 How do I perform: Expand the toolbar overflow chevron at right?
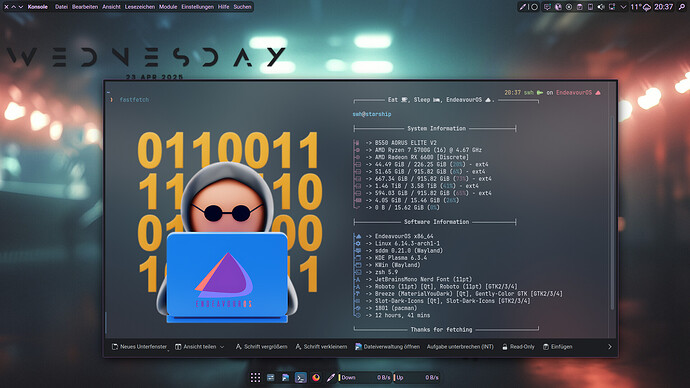pyautogui.click(x=609, y=347)
